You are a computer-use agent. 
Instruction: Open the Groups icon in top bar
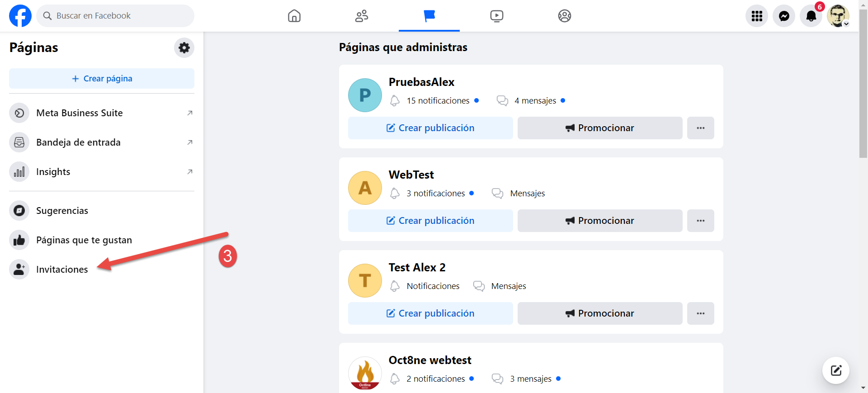564,16
